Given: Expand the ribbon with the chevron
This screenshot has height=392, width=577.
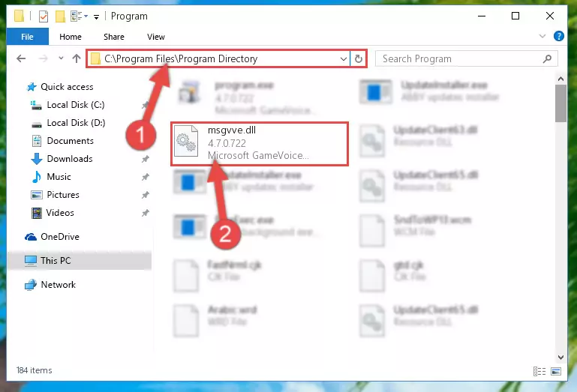Looking at the screenshot, I should point(542,36).
